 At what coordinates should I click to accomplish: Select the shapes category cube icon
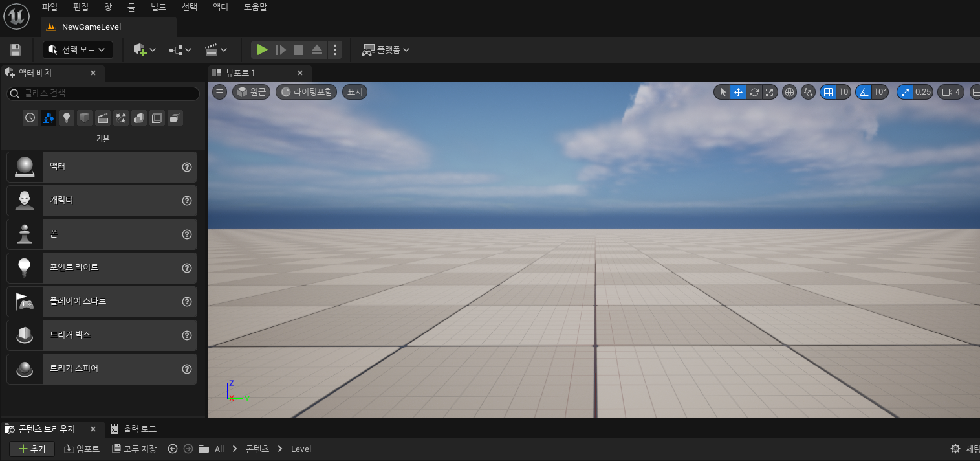[85, 118]
